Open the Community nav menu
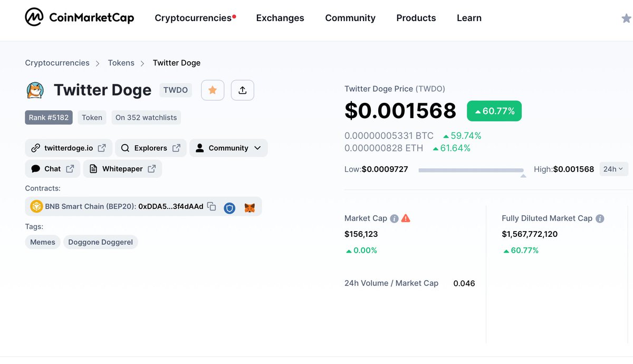The image size is (633, 364). coord(350,18)
